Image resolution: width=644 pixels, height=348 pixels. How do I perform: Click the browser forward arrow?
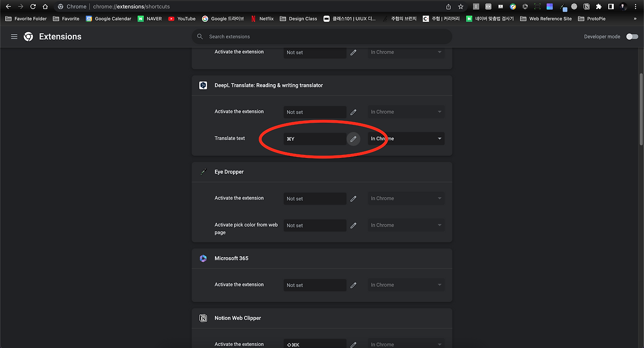tap(21, 7)
